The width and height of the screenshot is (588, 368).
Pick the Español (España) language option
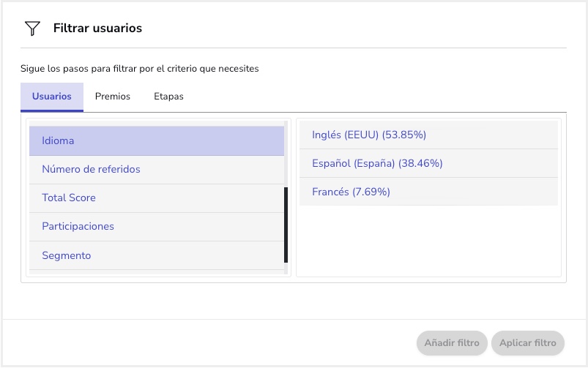pos(428,163)
